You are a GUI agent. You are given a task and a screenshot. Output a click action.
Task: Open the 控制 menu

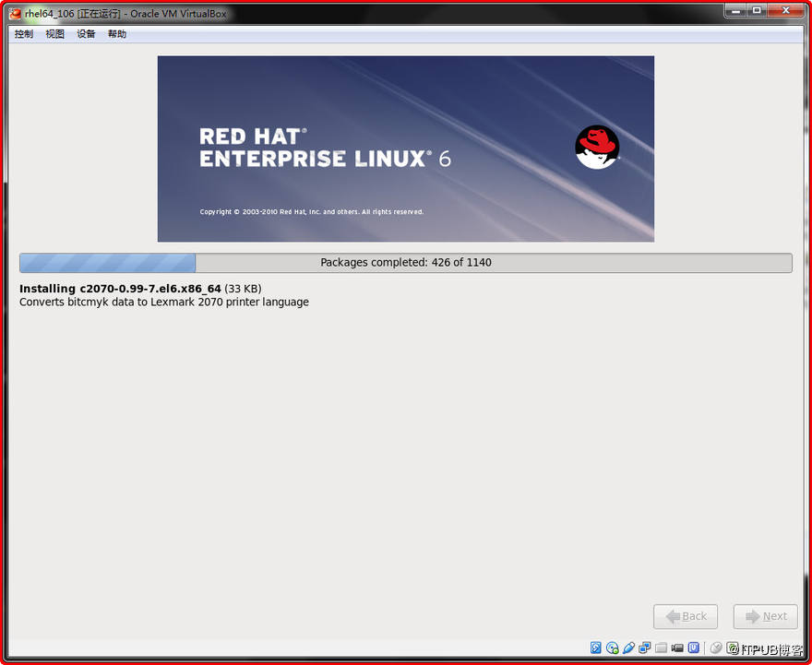[x=24, y=34]
